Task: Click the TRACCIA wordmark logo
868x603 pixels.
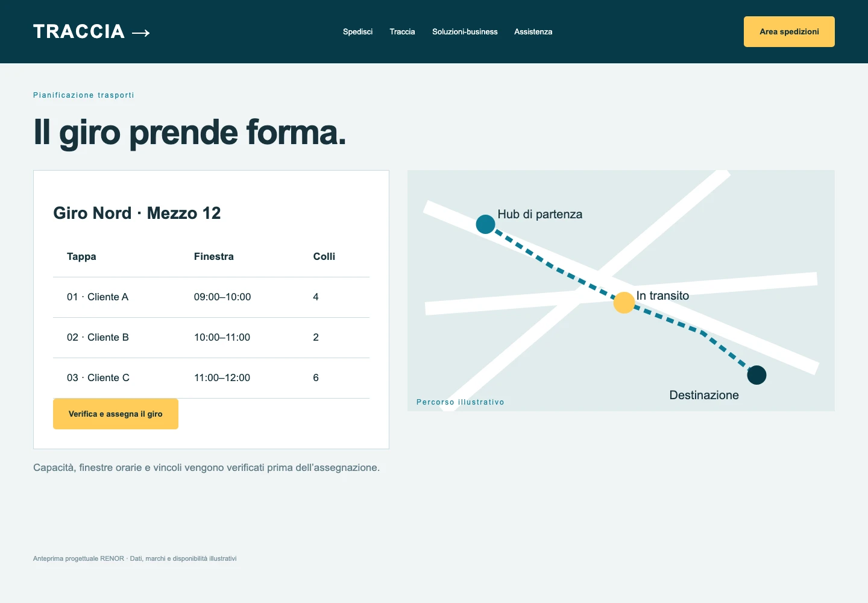Action: click(x=79, y=31)
